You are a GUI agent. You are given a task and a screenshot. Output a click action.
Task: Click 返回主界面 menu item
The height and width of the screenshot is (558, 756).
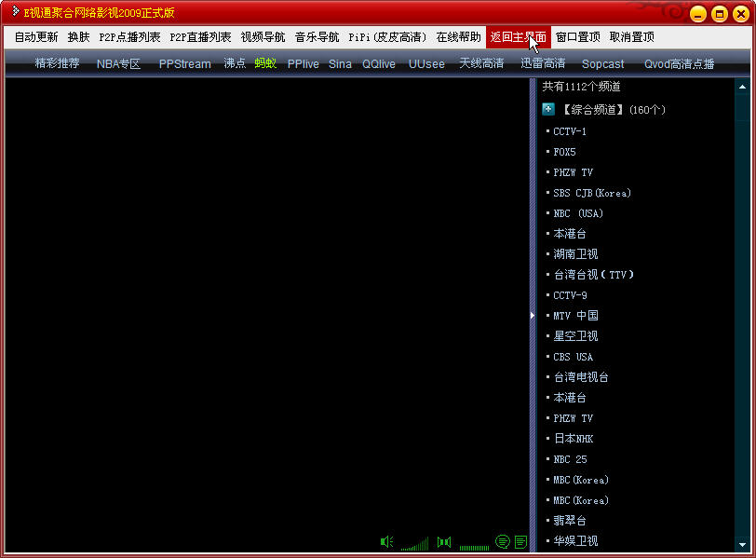519,37
